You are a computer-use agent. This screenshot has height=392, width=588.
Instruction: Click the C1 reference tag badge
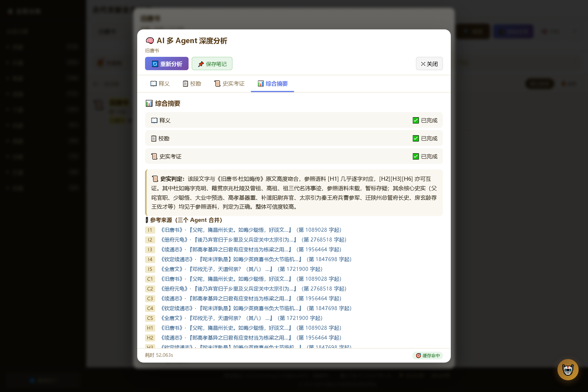tap(150, 279)
